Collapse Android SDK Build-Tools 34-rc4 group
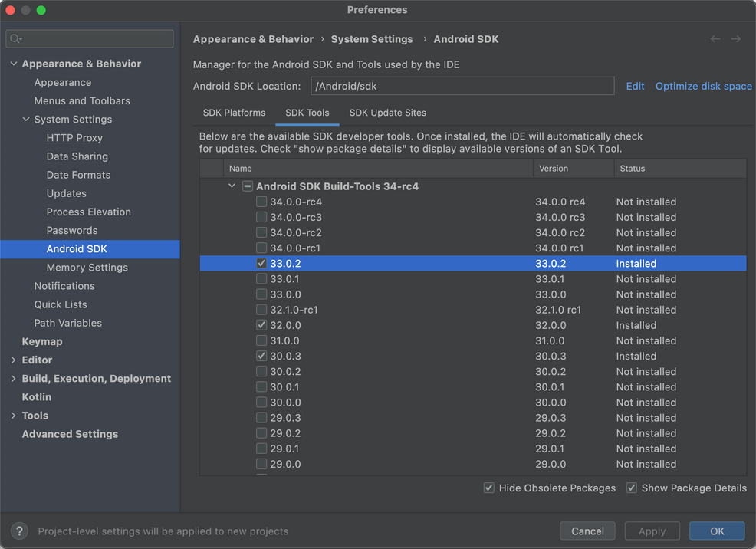Image resolution: width=756 pixels, height=549 pixels. coord(232,186)
